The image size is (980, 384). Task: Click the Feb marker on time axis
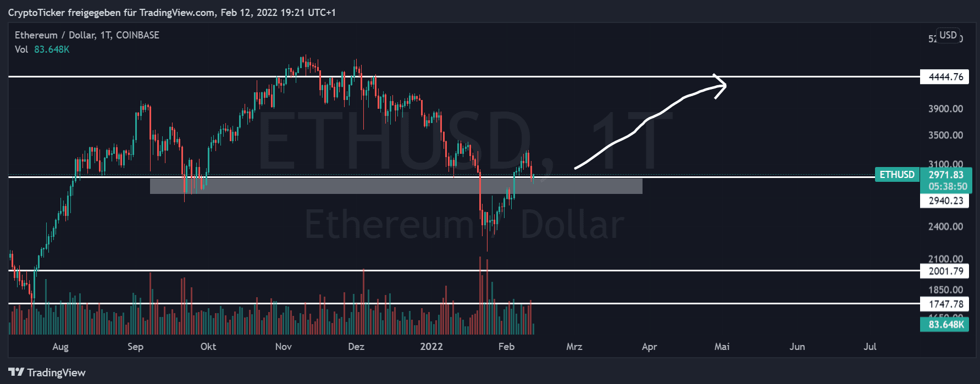(x=506, y=347)
